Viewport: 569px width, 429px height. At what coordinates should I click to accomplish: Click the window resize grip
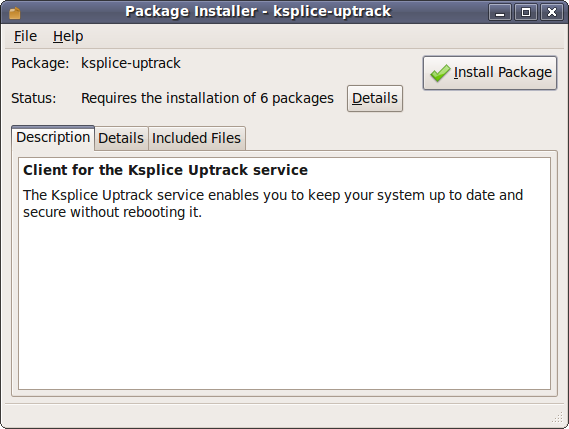557,417
